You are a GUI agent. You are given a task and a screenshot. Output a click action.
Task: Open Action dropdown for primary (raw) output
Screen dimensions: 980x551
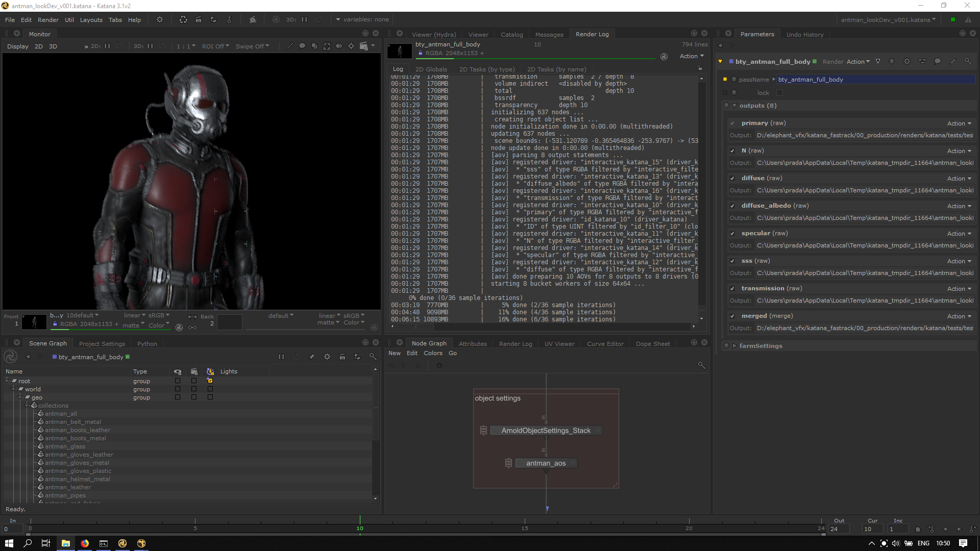pos(959,123)
